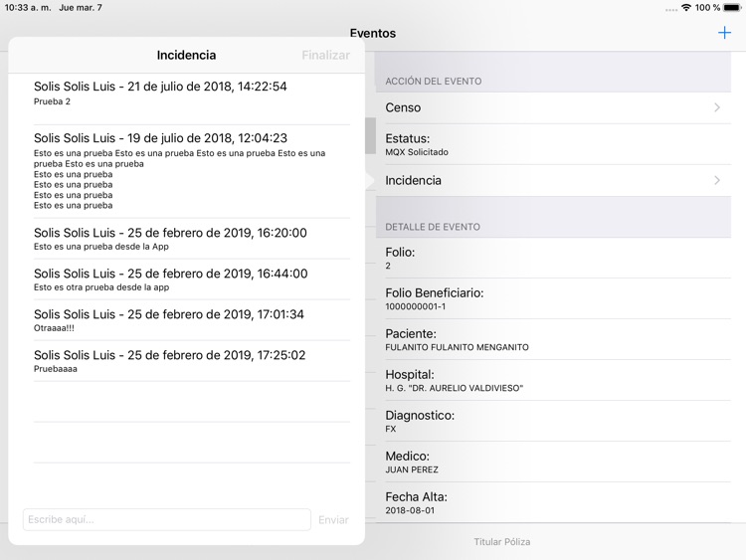Open the 16:20:00 incident from 25 febrero

pyautogui.click(x=191, y=239)
